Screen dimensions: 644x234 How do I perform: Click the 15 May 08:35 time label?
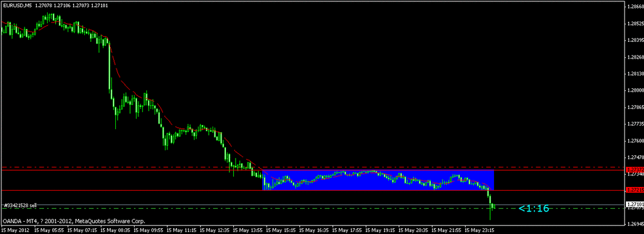[x=115, y=231]
